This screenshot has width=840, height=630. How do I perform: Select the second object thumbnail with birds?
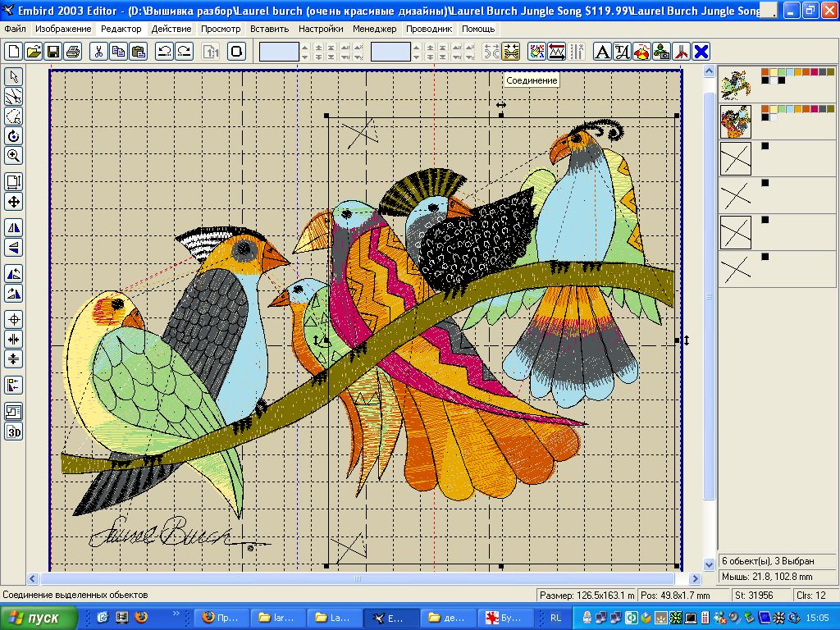click(735, 121)
